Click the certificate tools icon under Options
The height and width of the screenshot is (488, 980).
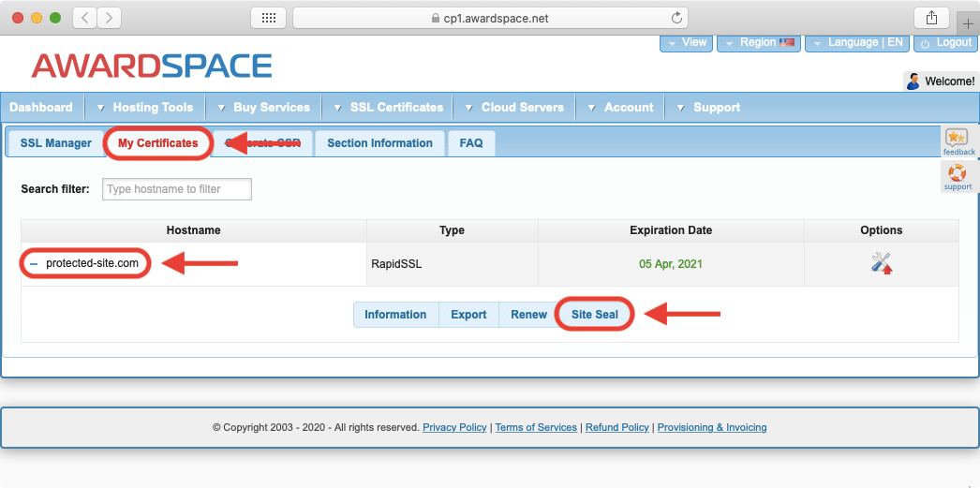(x=881, y=264)
